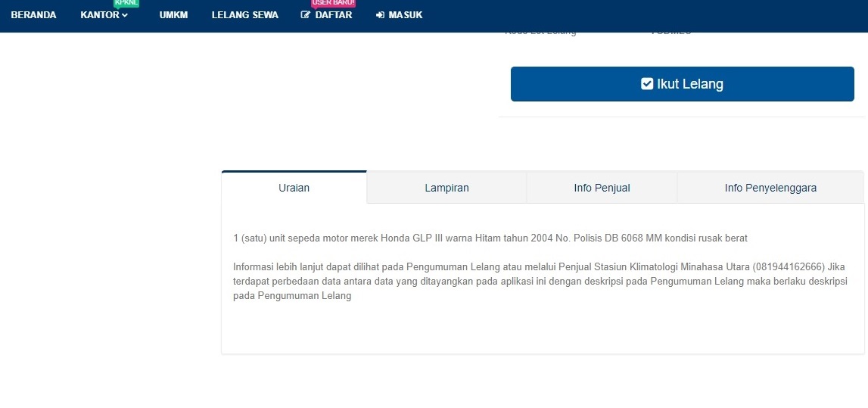Click the Honda GLP III description text

pos(490,238)
